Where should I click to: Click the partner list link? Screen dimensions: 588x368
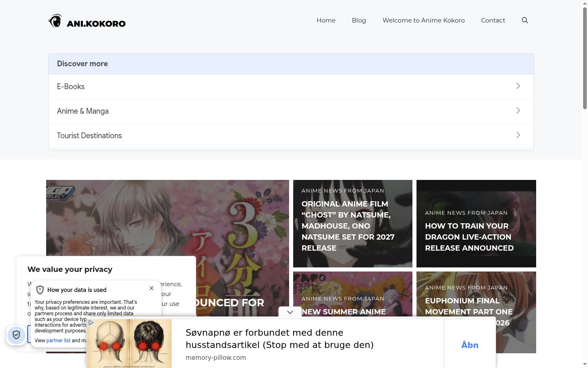(x=58, y=341)
